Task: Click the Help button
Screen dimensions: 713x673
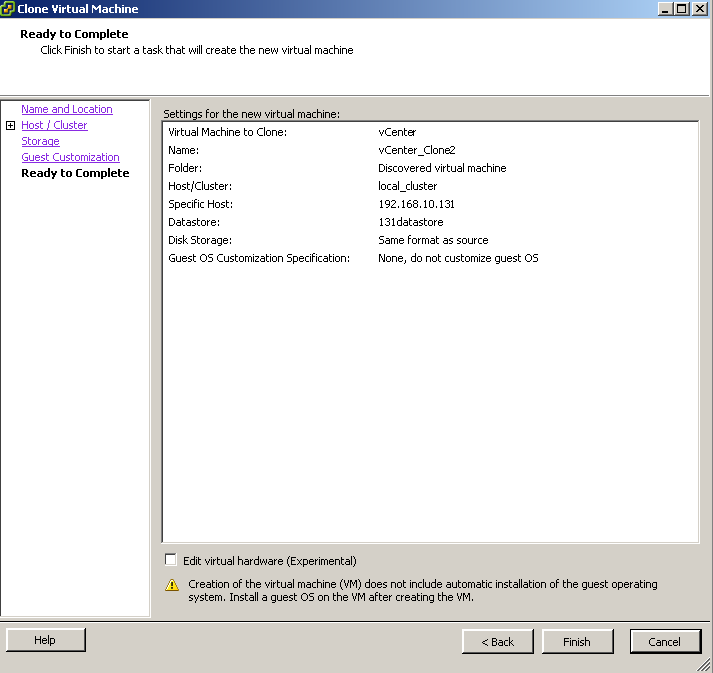Action: pyautogui.click(x=46, y=640)
